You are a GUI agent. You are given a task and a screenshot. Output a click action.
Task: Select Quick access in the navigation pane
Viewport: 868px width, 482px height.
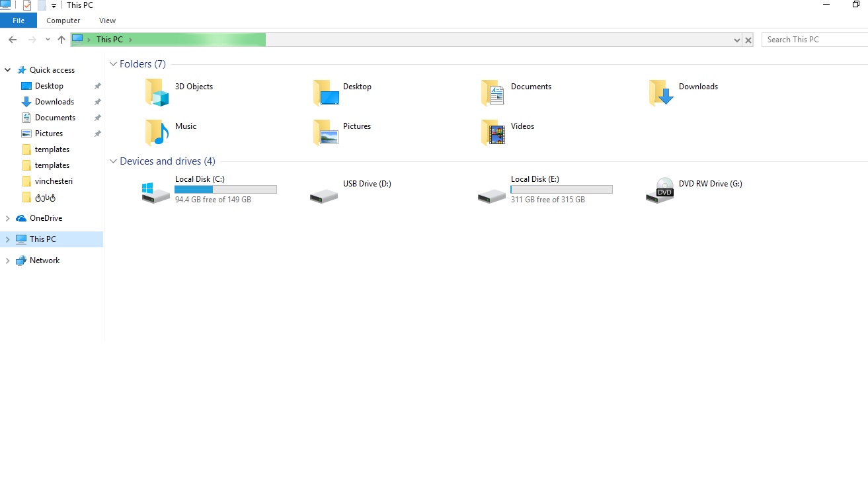click(x=52, y=70)
